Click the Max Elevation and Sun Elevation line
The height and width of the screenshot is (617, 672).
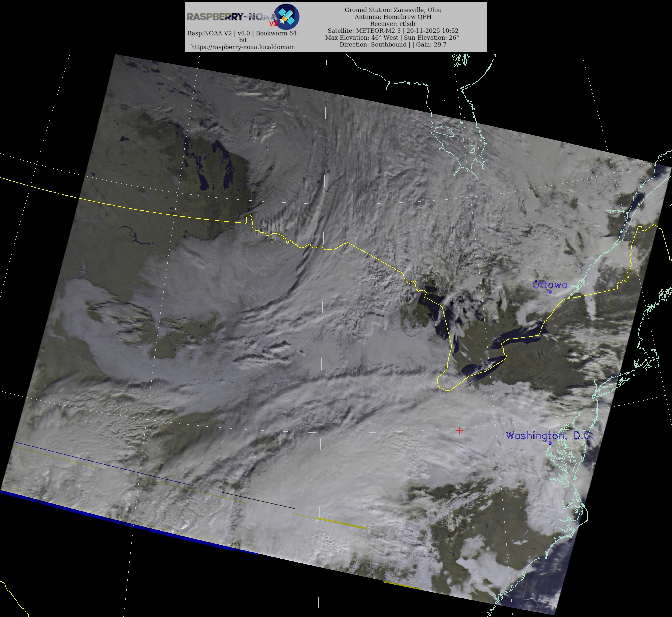[x=392, y=38]
